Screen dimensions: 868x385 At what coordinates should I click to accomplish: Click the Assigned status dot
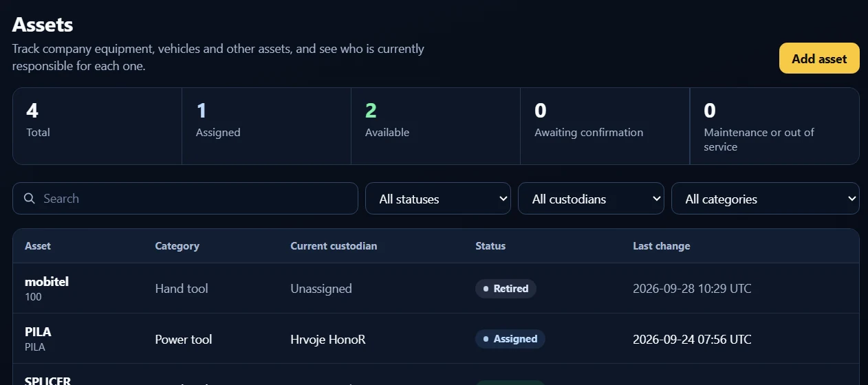tap(486, 339)
